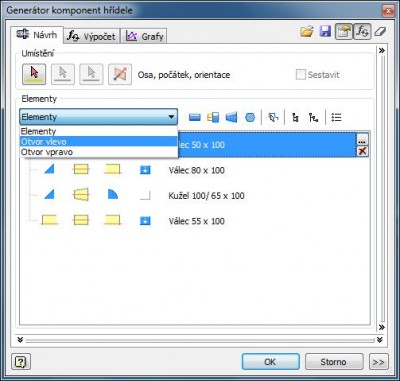Cancel with the Storno button
Viewport: 400px width, 381px height.
pos(334,362)
